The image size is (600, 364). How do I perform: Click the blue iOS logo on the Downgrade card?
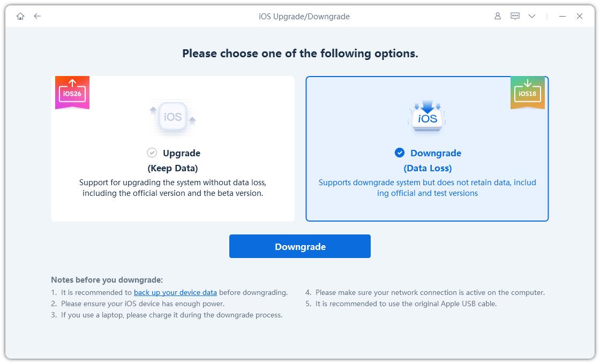[x=426, y=117]
